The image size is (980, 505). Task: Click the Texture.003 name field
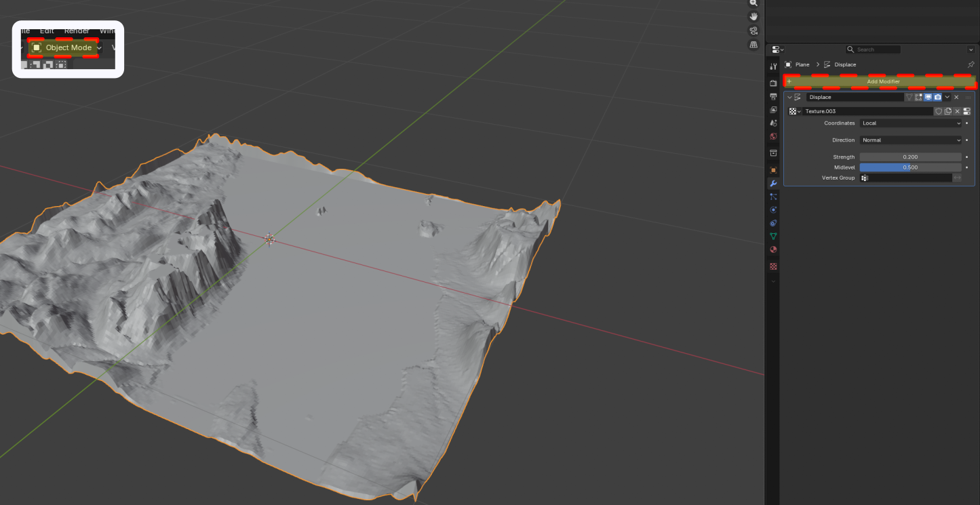point(868,111)
